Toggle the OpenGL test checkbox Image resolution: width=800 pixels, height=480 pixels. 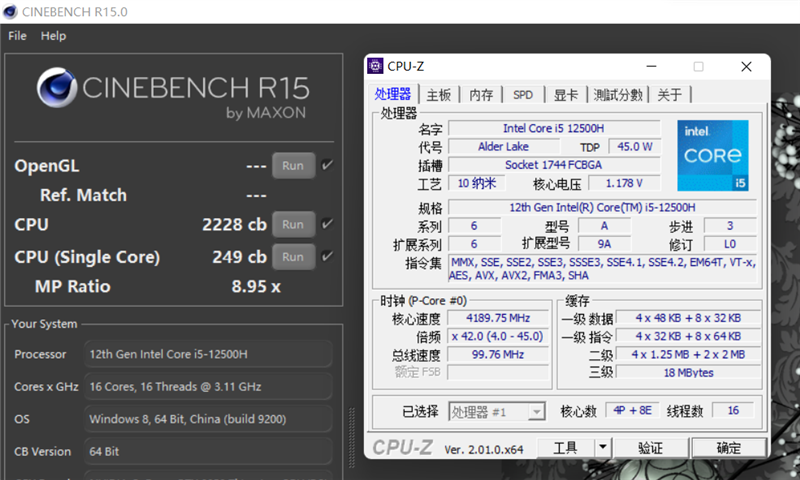tap(327, 165)
